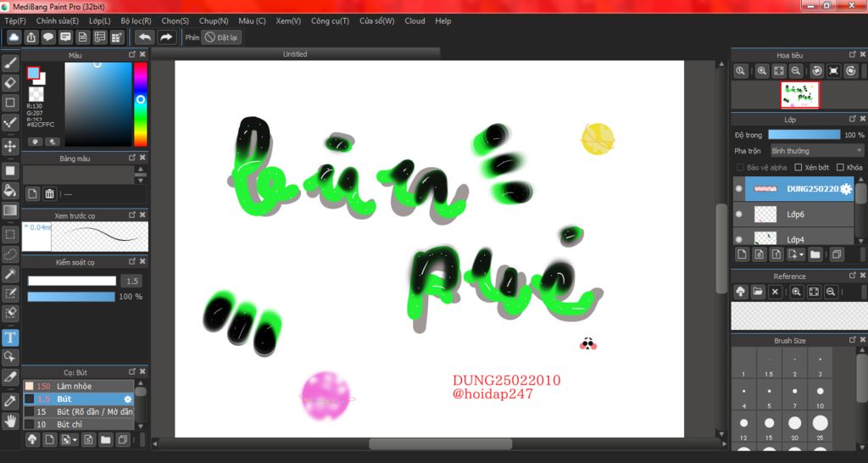Open the Công cụ(T) menu
Viewport: 868px width, 463px height.
tap(330, 21)
